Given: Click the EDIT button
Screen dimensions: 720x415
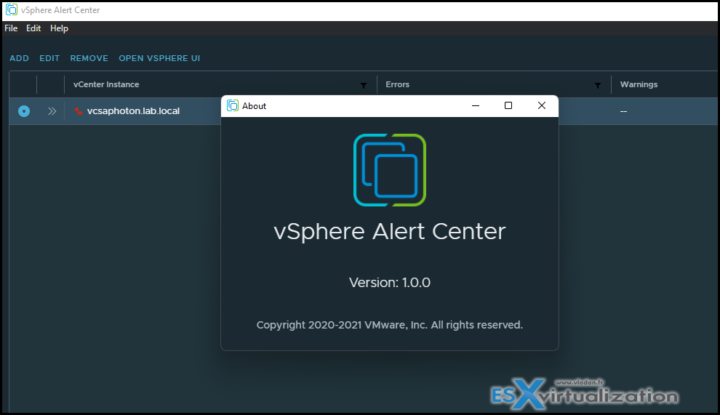Looking at the screenshot, I should (x=49, y=58).
